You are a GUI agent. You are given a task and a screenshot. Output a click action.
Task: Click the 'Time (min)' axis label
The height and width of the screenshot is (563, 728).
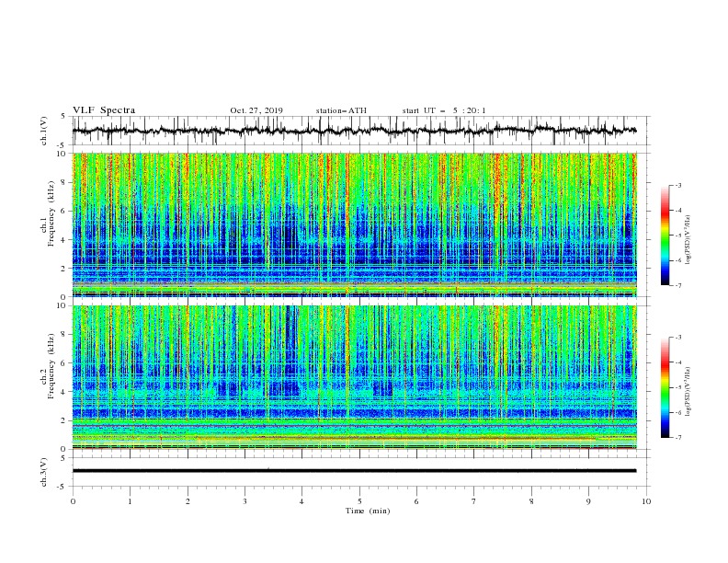coord(368,511)
